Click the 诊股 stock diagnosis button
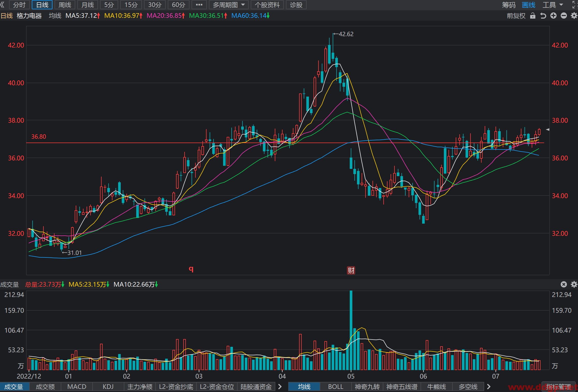The image size is (578, 392). coord(296,5)
